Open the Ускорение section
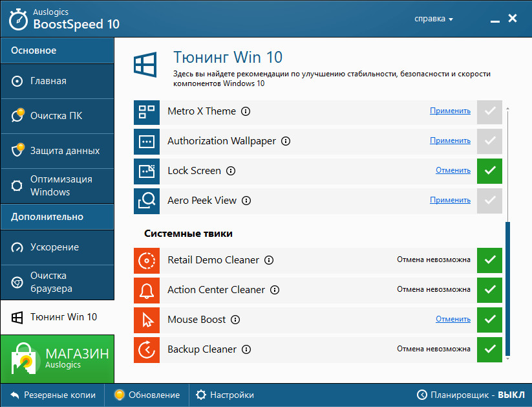532x407 pixels. [x=58, y=247]
